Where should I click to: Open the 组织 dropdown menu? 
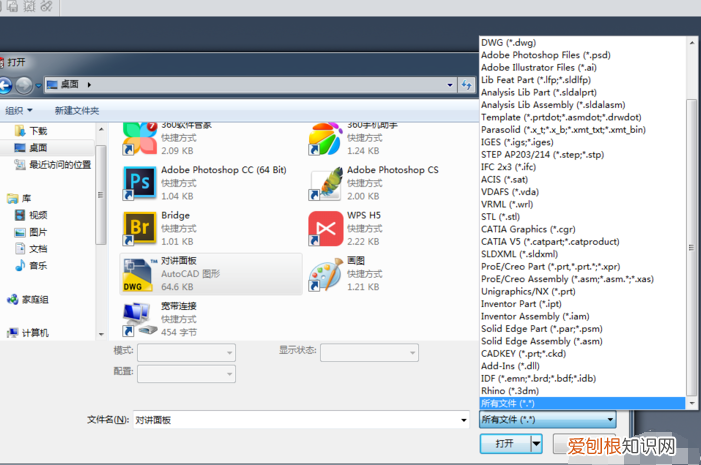(x=19, y=110)
